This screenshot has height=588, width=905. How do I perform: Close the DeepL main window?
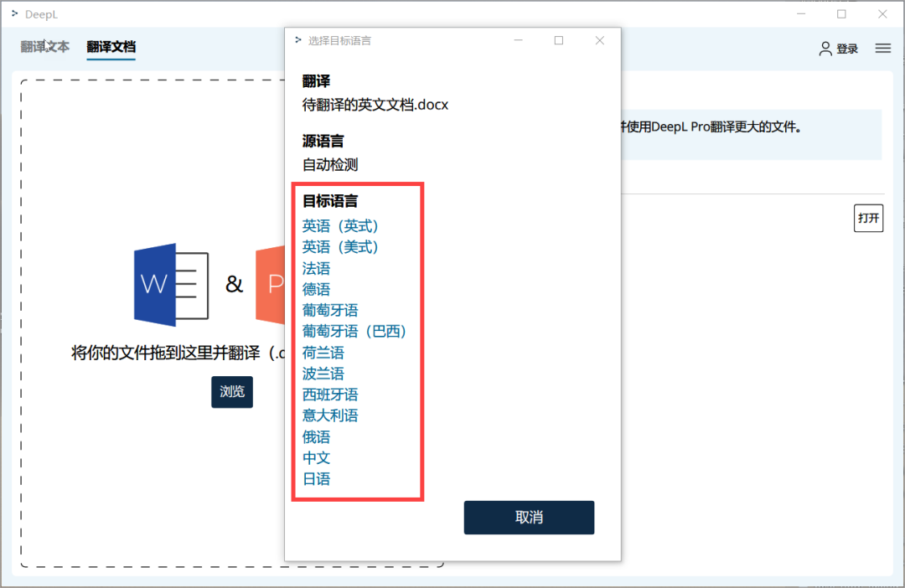(882, 14)
